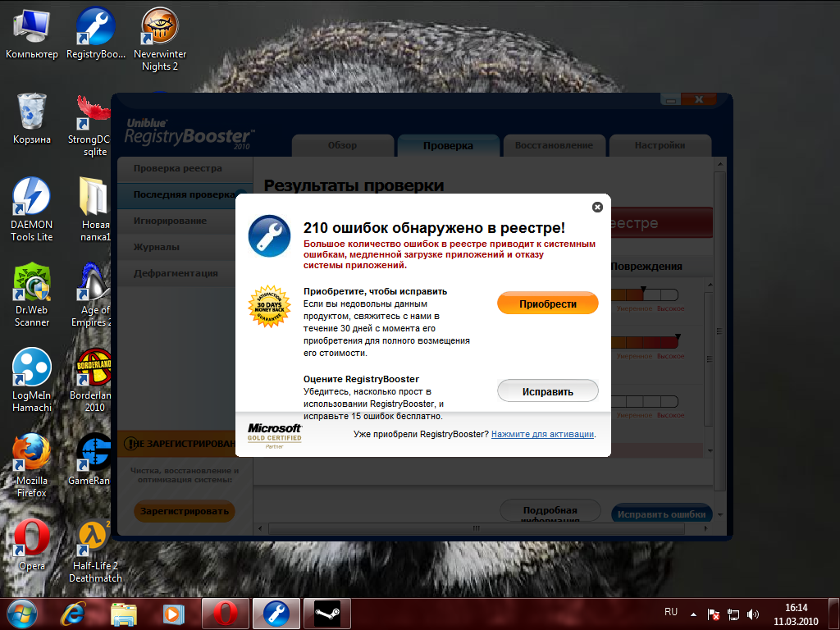Click the Исправить button in the popup
This screenshot has height=630, width=840.
(547, 391)
